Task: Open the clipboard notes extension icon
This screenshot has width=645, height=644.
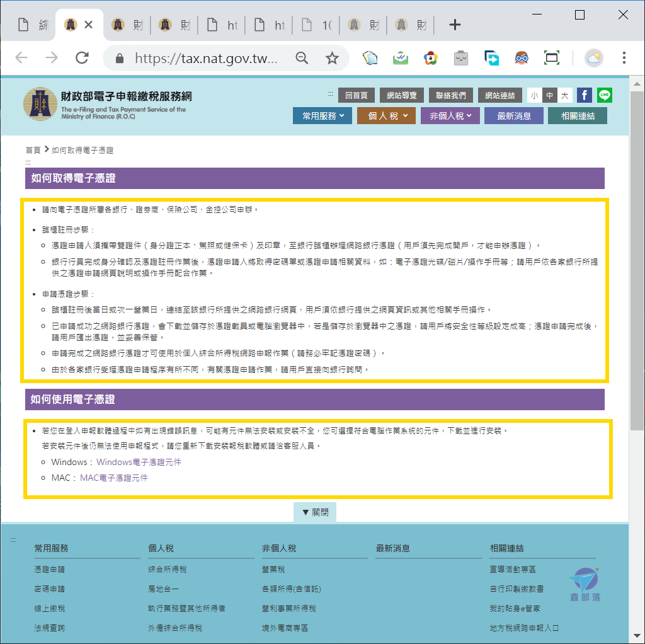Action: pos(370,57)
